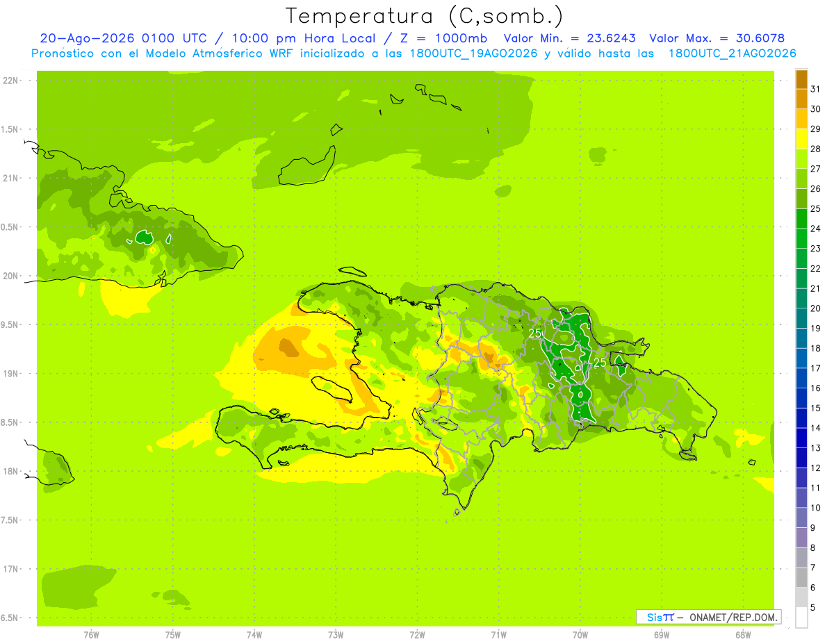This screenshot has height=644, width=834.
Task: Pick the white swatch at legend bottom
Action: pos(802,617)
